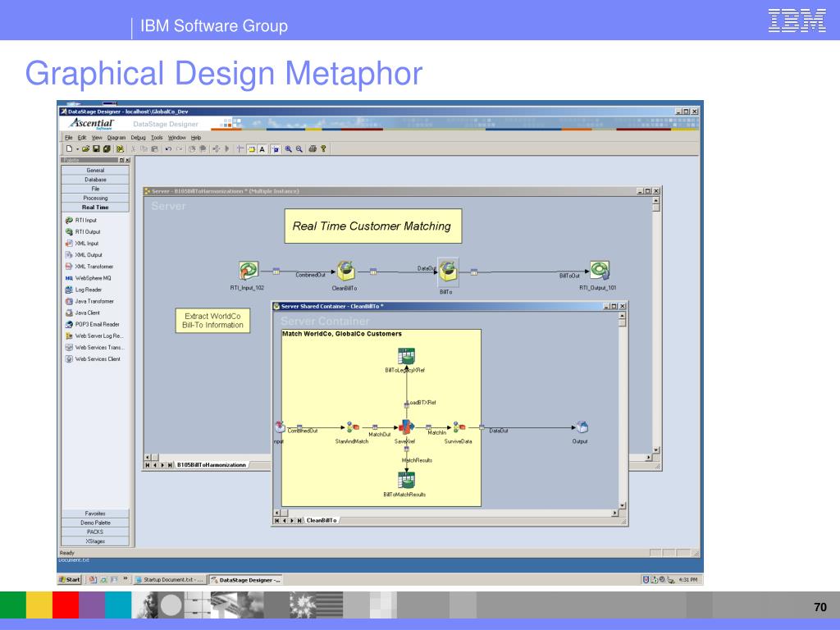
Task: Click the BillToLegacyXRef table stage
Action: (406, 356)
